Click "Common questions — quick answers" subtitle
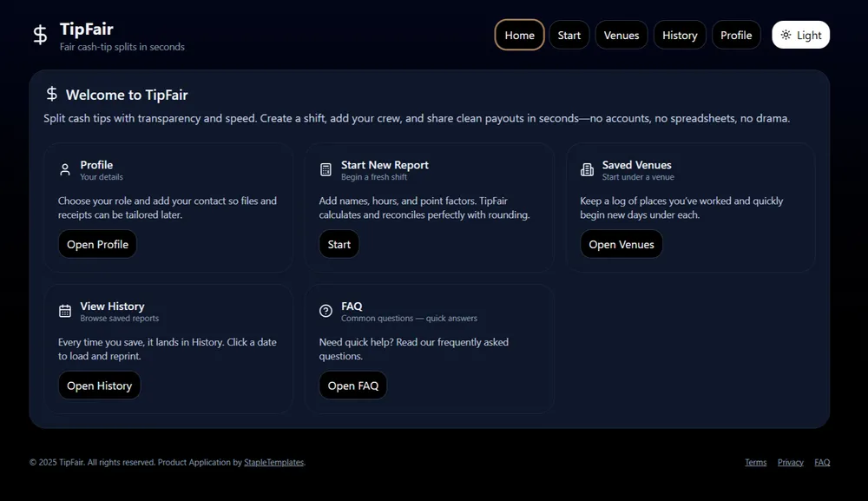Image resolution: width=868 pixels, height=501 pixels. point(409,319)
